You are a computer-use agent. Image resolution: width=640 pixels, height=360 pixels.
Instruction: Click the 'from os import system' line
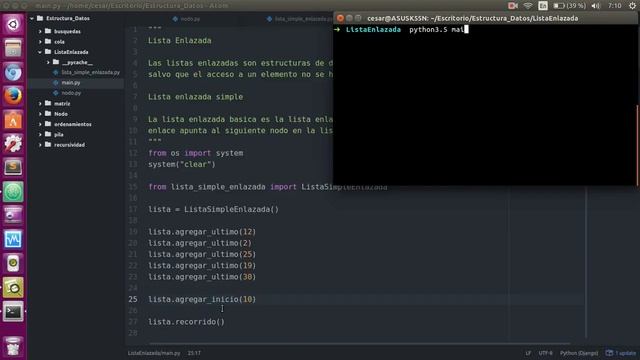(x=196, y=153)
